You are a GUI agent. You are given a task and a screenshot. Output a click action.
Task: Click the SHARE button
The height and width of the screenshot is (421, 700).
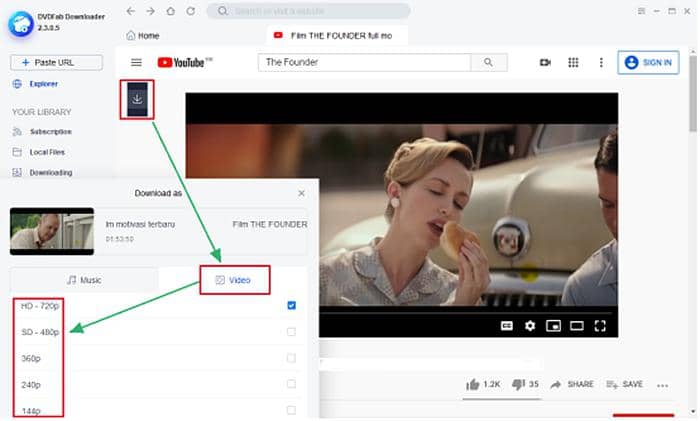(572, 384)
